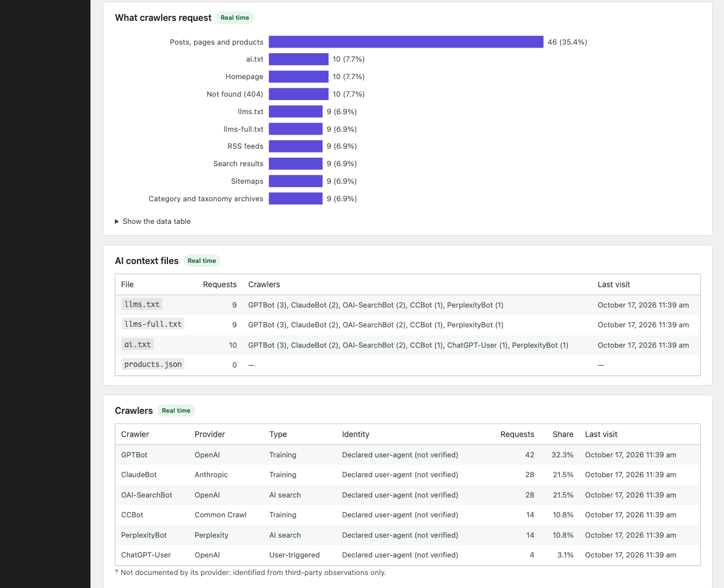Click the "Not documented by its provider" footnote
The height and width of the screenshot is (588, 724).
(251, 572)
